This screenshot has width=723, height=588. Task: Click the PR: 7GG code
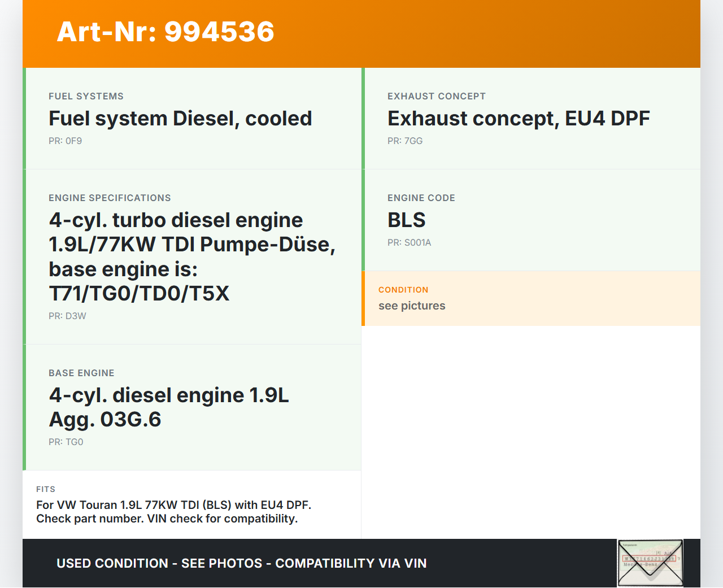click(x=405, y=141)
